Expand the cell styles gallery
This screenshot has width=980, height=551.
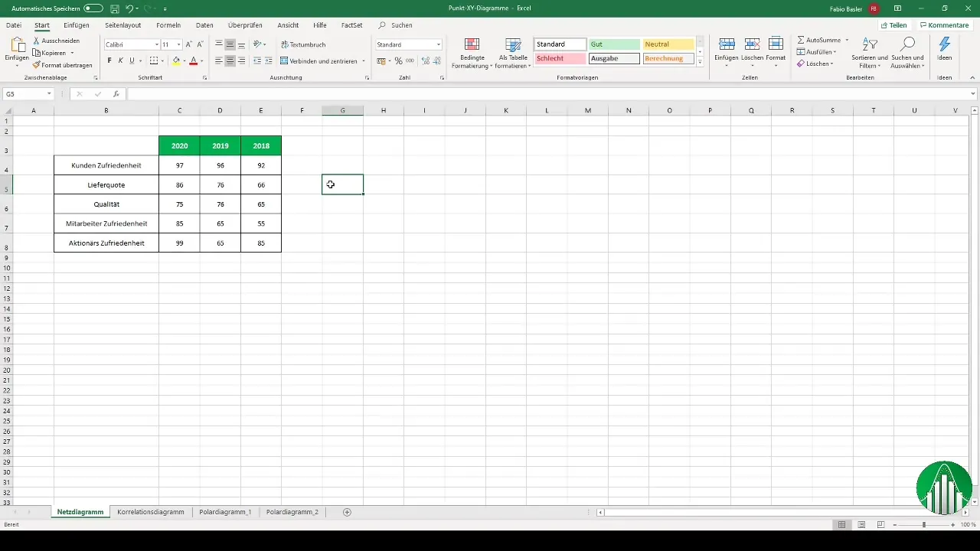(x=700, y=63)
